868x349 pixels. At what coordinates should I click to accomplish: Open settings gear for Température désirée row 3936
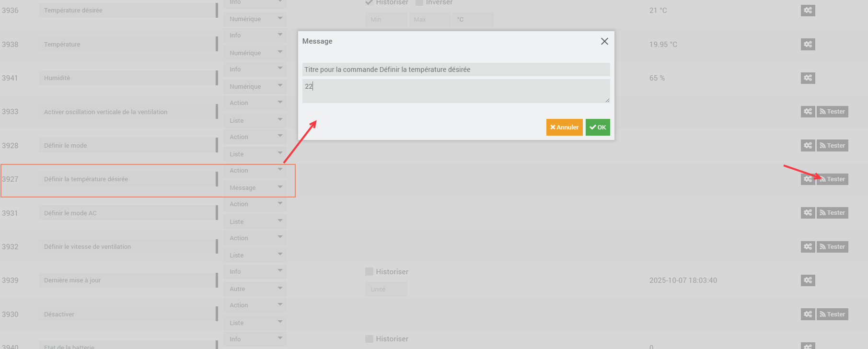point(808,10)
